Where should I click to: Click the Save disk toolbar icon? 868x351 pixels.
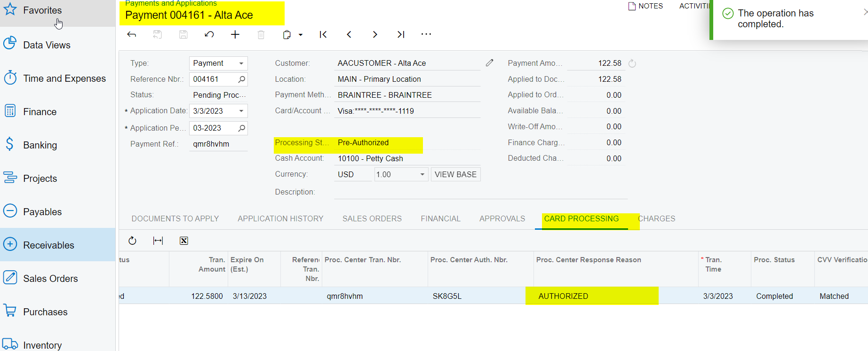click(183, 34)
